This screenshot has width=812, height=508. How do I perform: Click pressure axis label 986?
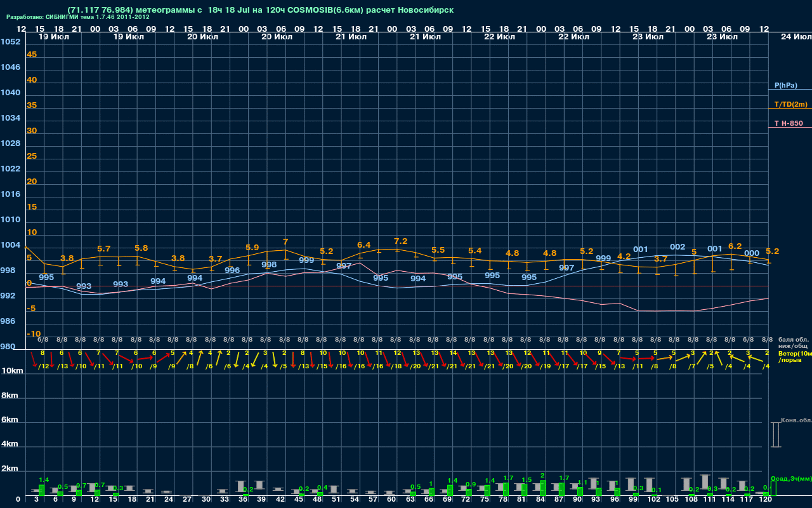[8, 321]
